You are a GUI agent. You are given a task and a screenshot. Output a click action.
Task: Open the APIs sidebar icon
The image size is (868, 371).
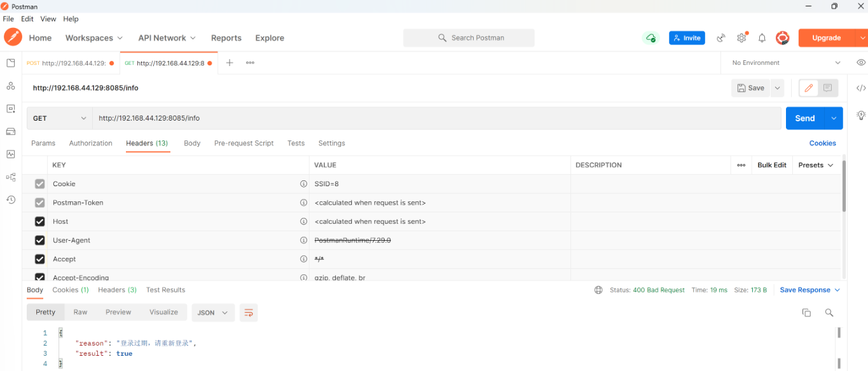click(x=10, y=86)
